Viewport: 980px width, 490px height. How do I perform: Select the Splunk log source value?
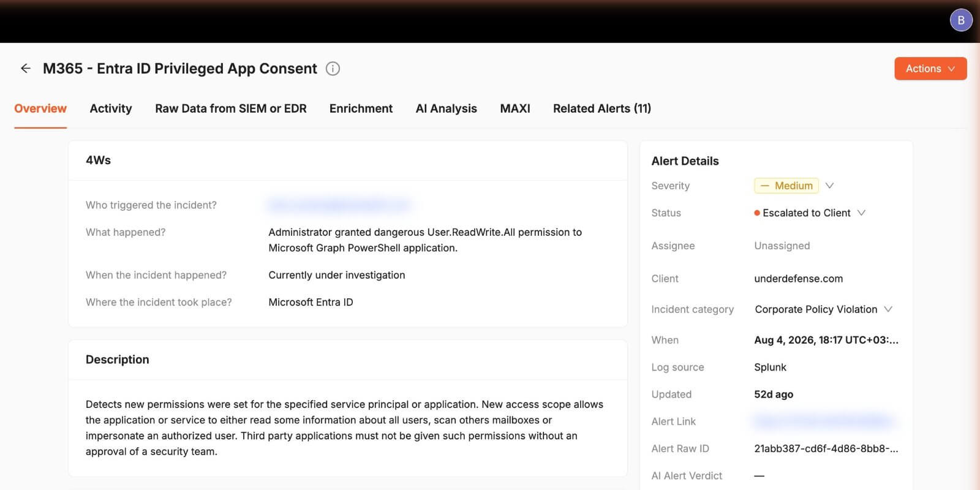[x=770, y=367]
